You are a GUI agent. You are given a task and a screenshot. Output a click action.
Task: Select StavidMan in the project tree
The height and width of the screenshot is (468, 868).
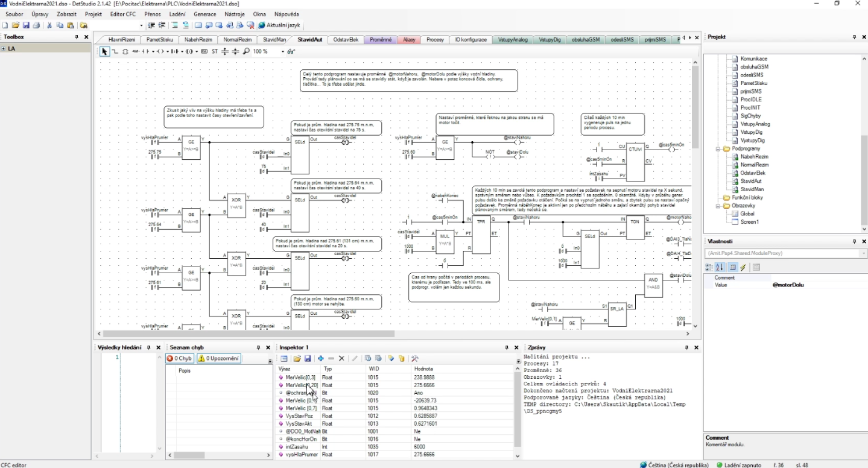pyautogui.click(x=752, y=189)
